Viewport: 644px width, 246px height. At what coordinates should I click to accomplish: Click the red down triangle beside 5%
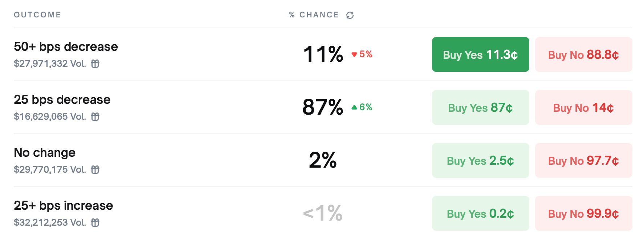(354, 55)
